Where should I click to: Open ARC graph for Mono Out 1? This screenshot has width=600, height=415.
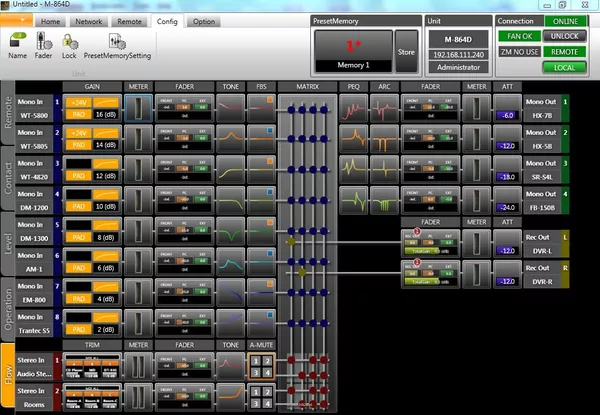point(384,108)
